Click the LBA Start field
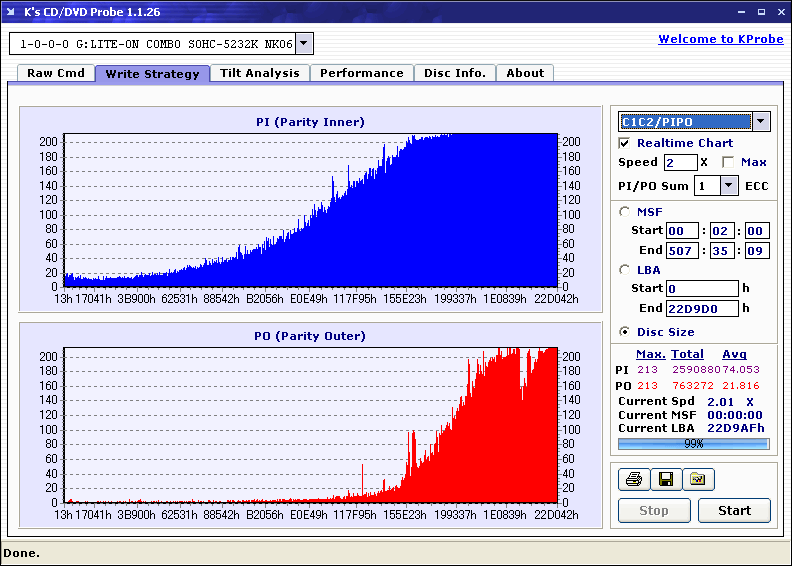 (x=703, y=288)
